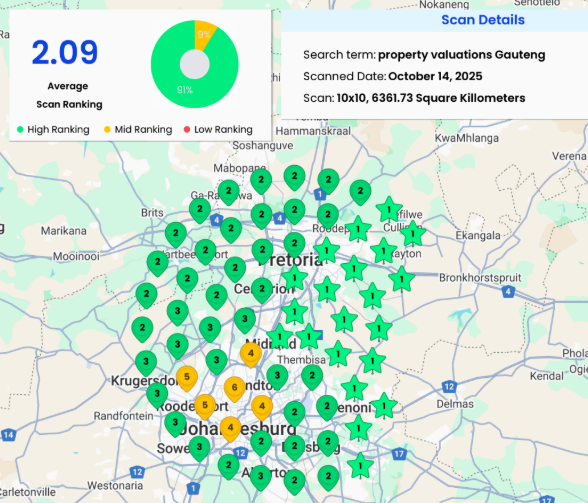Open the 2 pin over Ga-Rankuwa

[228, 192]
